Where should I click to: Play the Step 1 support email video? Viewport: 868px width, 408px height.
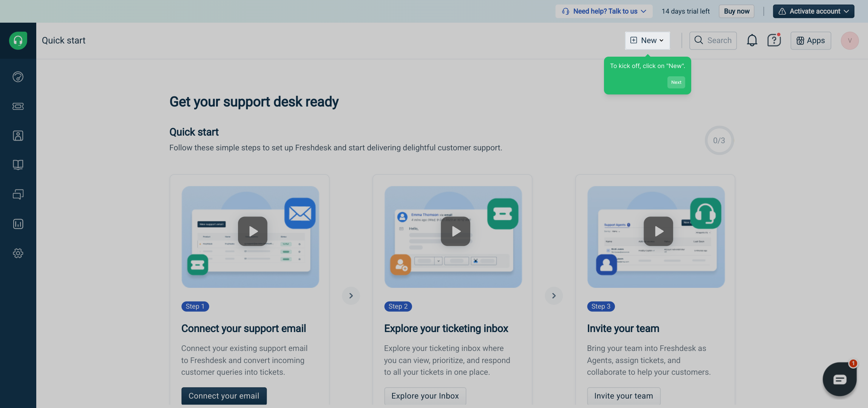point(253,231)
